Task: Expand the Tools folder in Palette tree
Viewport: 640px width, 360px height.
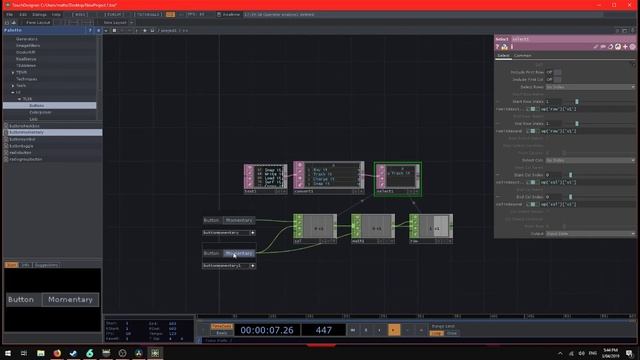Action: point(13,86)
